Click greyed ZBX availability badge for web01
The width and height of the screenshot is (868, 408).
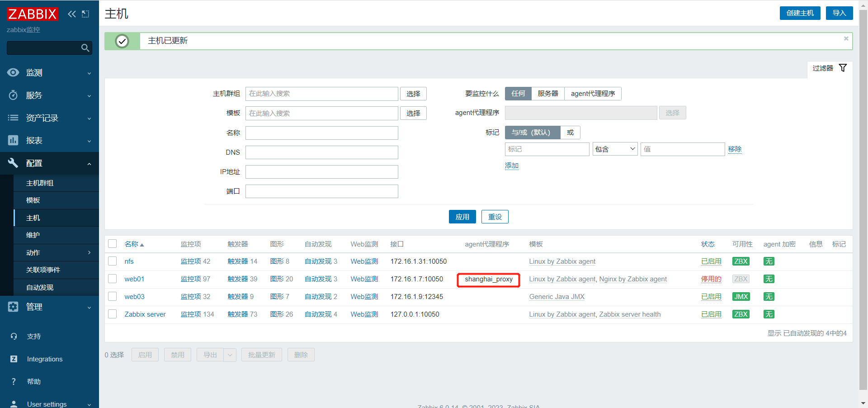pyautogui.click(x=741, y=279)
